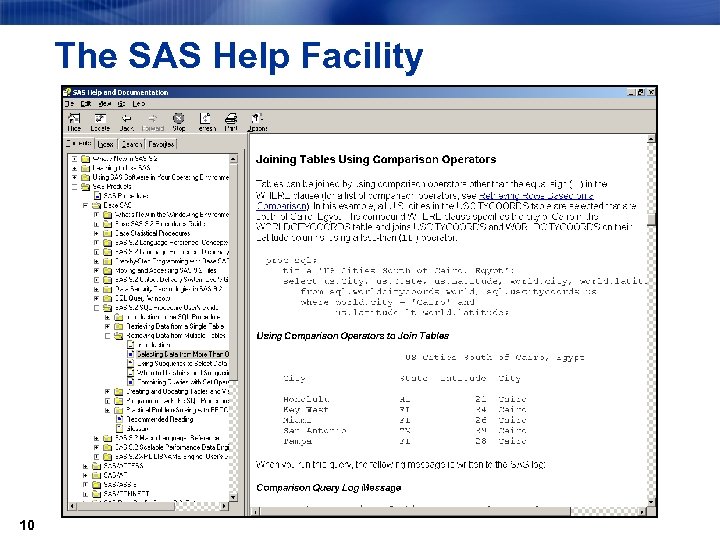The width and height of the screenshot is (720, 540).
Task: Go Back using the toolbar arrow
Action: click(x=126, y=119)
